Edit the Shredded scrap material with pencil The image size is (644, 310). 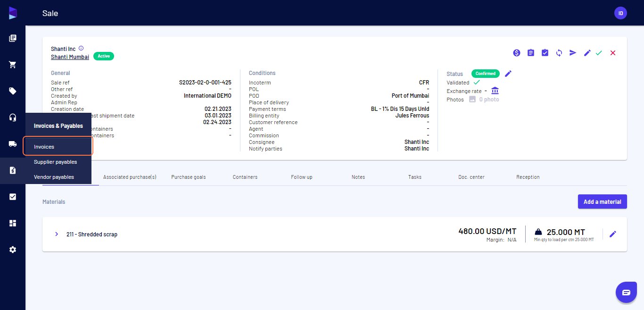pos(613,234)
